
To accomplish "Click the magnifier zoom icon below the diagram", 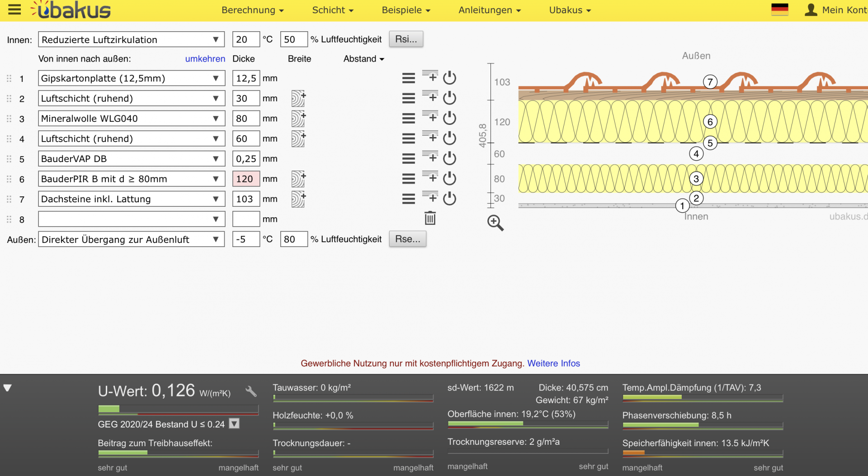I will [495, 223].
